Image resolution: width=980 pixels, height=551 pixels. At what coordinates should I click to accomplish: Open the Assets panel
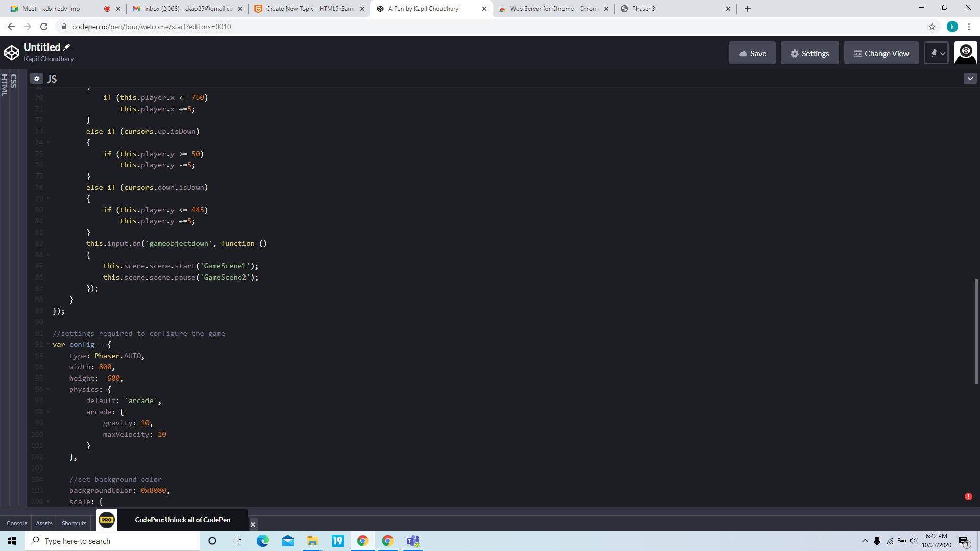click(44, 523)
